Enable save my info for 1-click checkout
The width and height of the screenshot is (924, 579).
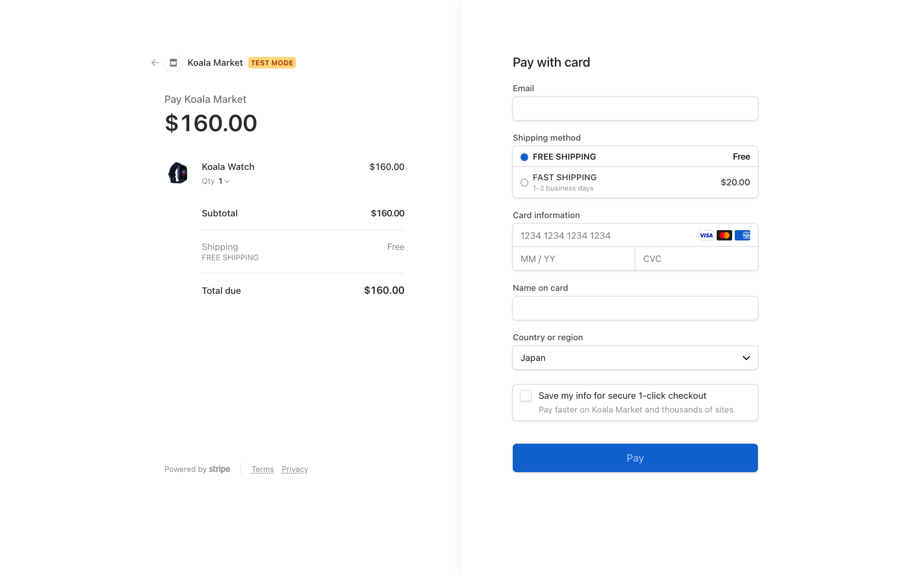pos(526,396)
